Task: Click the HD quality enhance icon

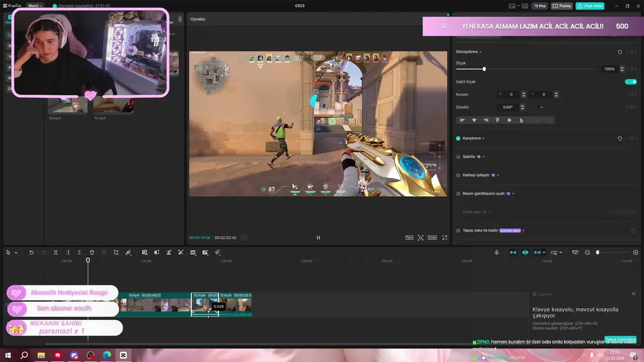Action: 193,252
